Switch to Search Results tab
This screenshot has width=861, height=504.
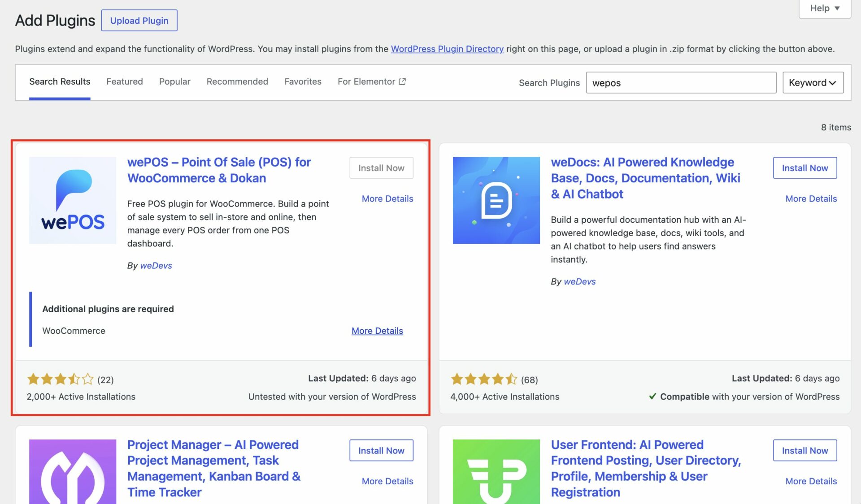60,82
